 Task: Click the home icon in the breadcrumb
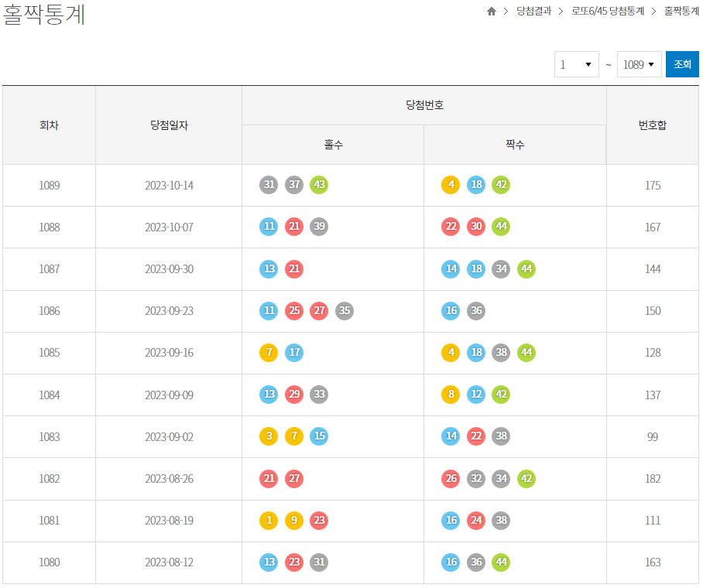(492, 12)
